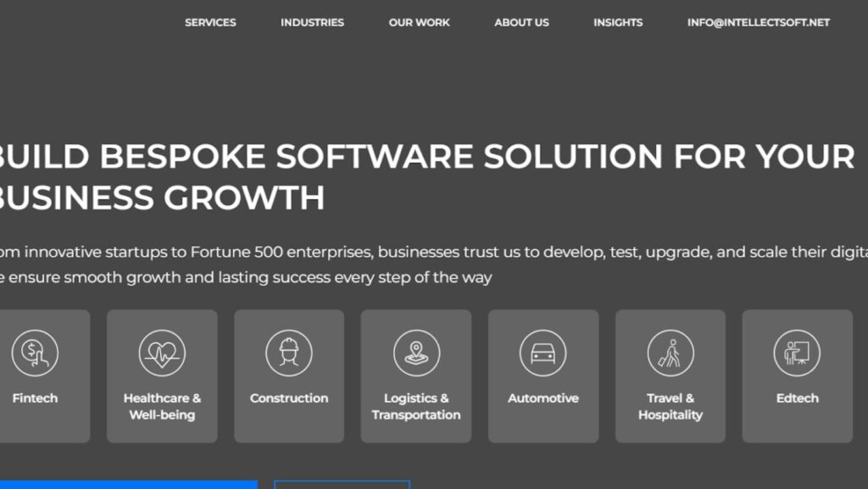The width and height of the screenshot is (868, 489).
Task: Click the outlined button near the bottom
Action: [342, 486]
